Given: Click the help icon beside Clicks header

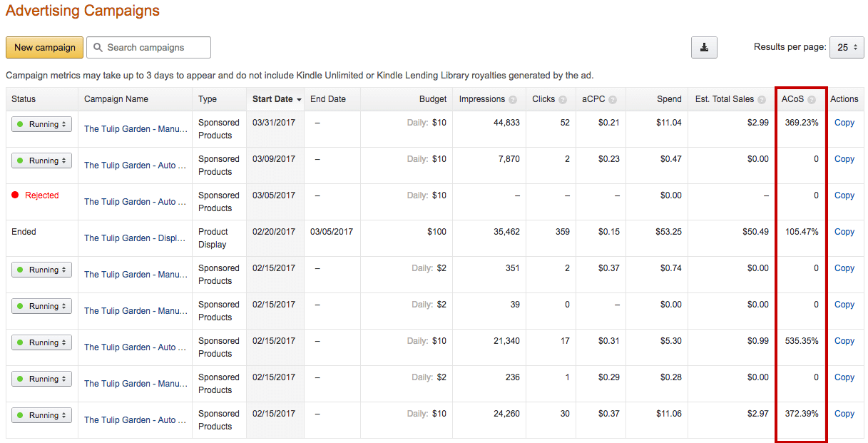Looking at the screenshot, I should click(x=563, y=100).
